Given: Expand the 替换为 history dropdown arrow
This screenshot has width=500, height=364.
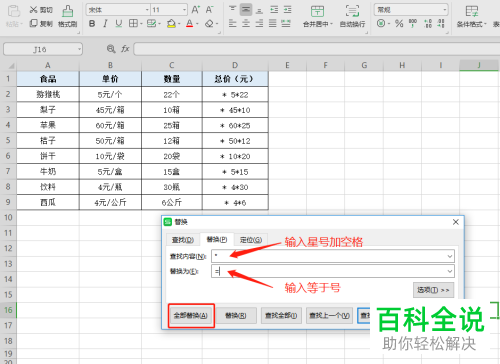Looking at the screenshot, I should [x=450, y=271].
